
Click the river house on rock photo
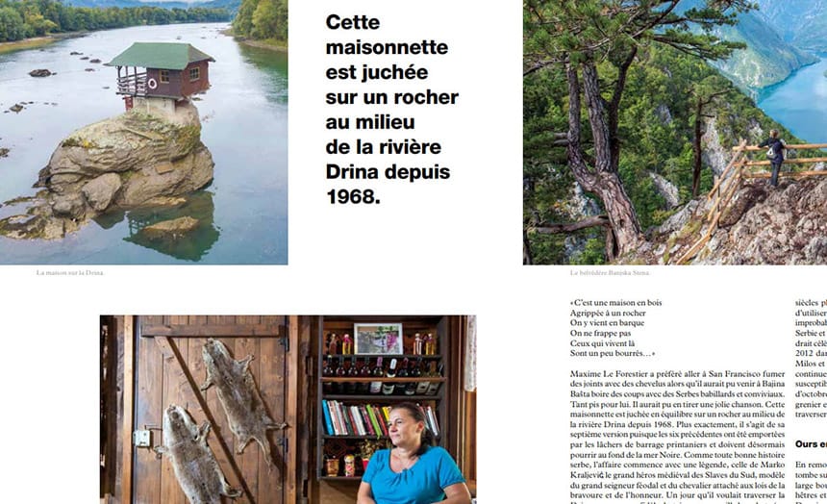(x=143, y=132)
